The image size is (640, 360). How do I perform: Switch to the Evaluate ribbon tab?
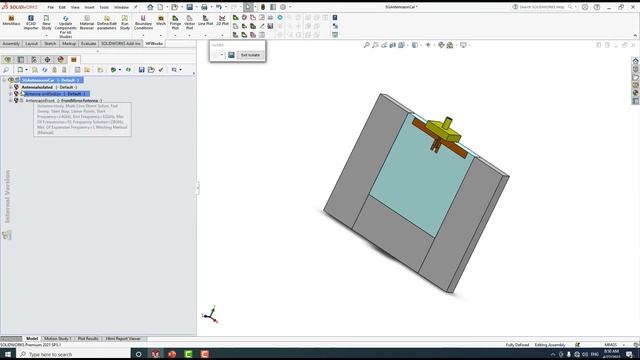click(88, 43)
